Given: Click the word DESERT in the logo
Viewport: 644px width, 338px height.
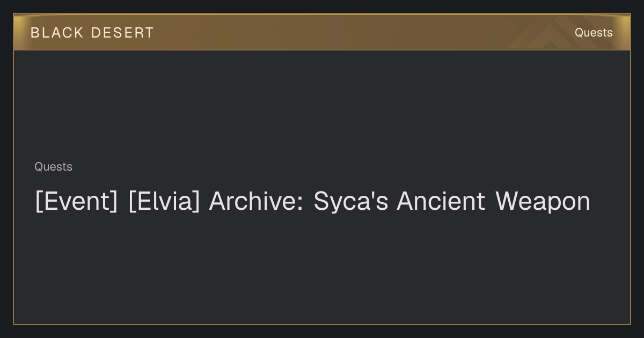Looking at the screenshot, I should pyautogui.click(x=122, y=33).
